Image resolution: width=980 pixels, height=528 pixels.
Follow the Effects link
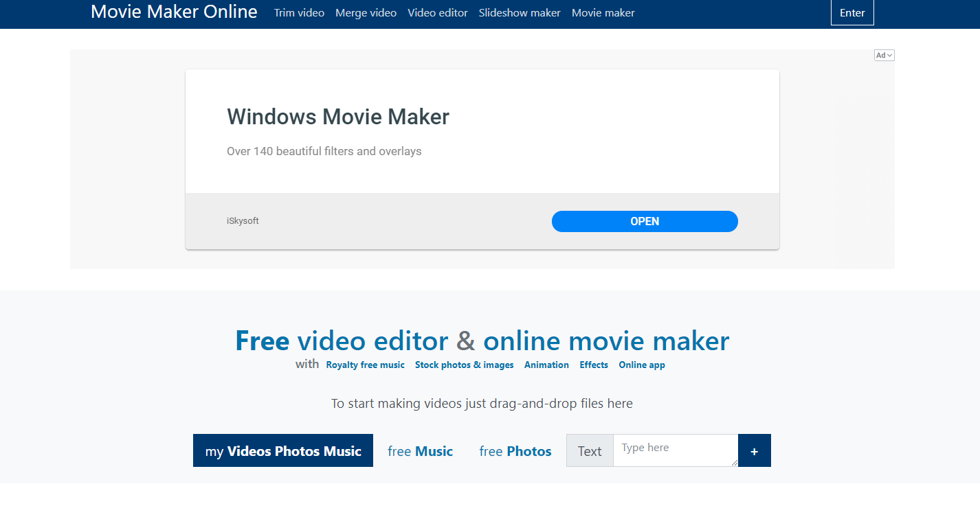click(x=594, y=365)
